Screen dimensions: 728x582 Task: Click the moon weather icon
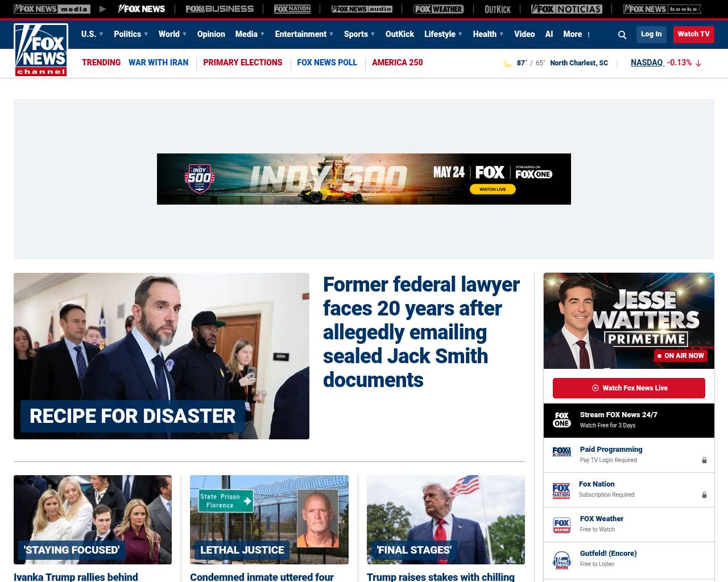[x=507, y=63]
